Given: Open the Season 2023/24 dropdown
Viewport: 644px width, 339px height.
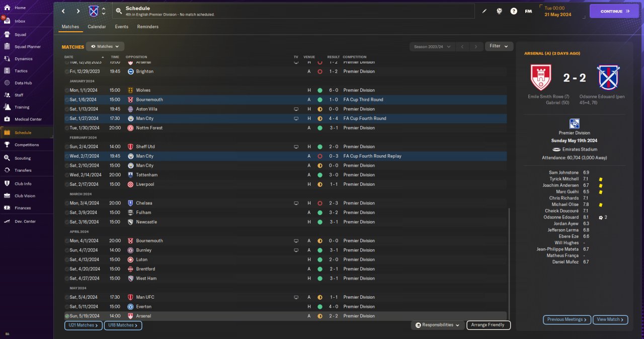Looking at the screenshot, I should click(432, 46).
